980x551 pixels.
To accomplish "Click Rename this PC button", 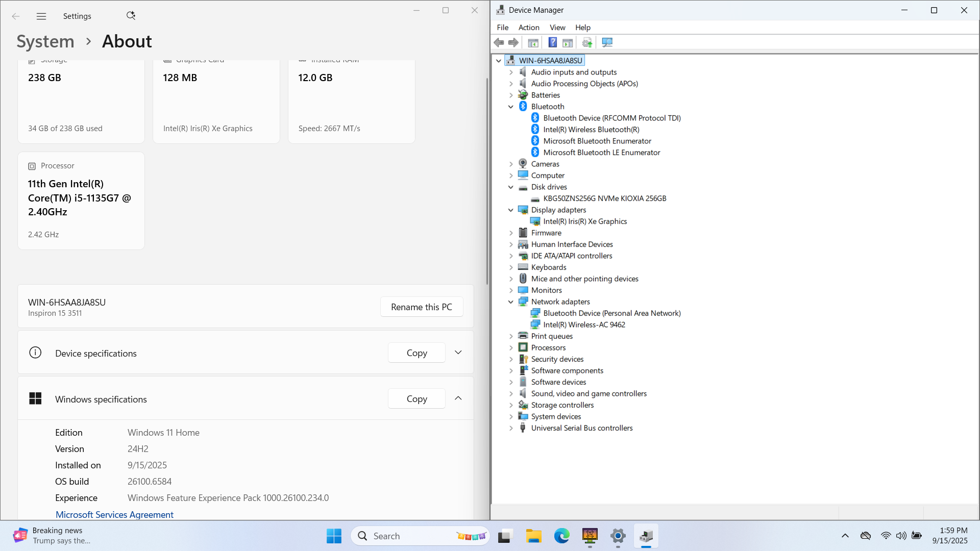I will click(422, 307).
